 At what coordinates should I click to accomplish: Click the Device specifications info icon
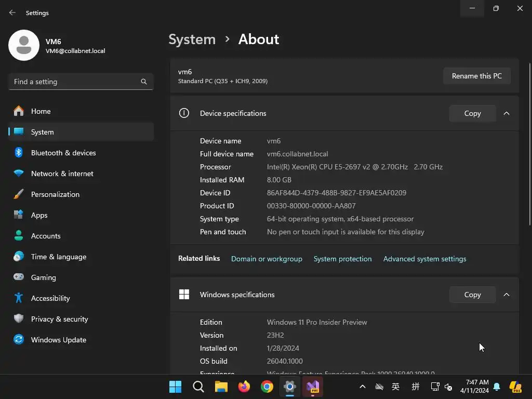pyautogui.click(x=184, y=113)
